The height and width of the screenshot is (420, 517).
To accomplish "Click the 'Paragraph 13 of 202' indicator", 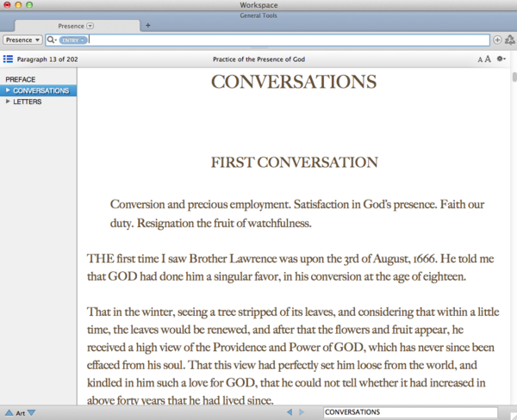I will (x=47, y=59).
